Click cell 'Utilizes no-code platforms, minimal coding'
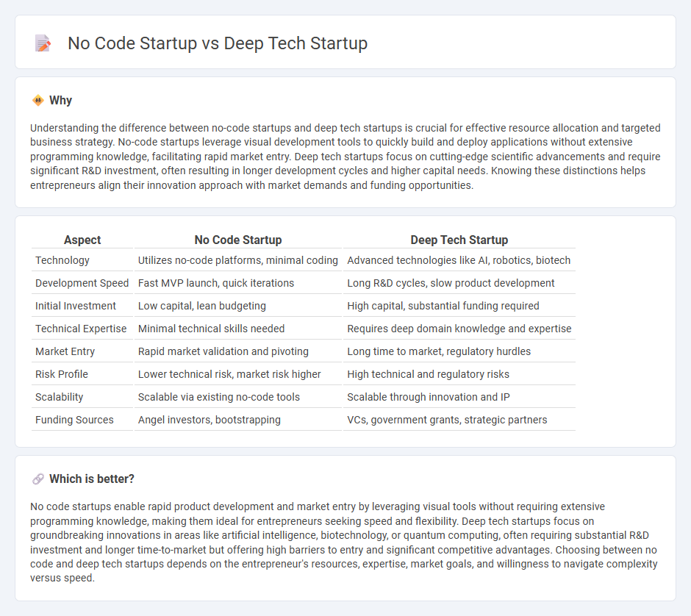This screenshot has height=616, width=691. pos(238,260)
